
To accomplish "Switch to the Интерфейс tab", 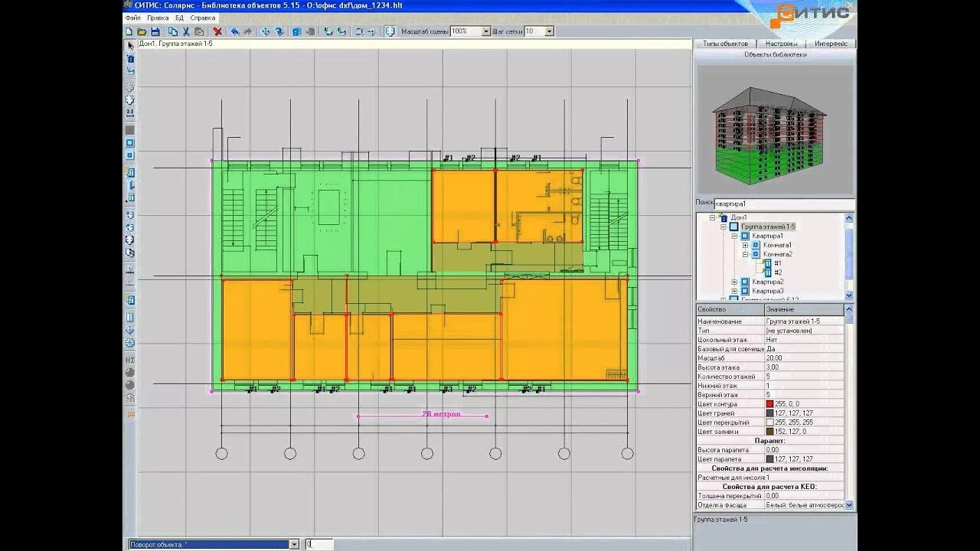I will click(x=831, y=44).
